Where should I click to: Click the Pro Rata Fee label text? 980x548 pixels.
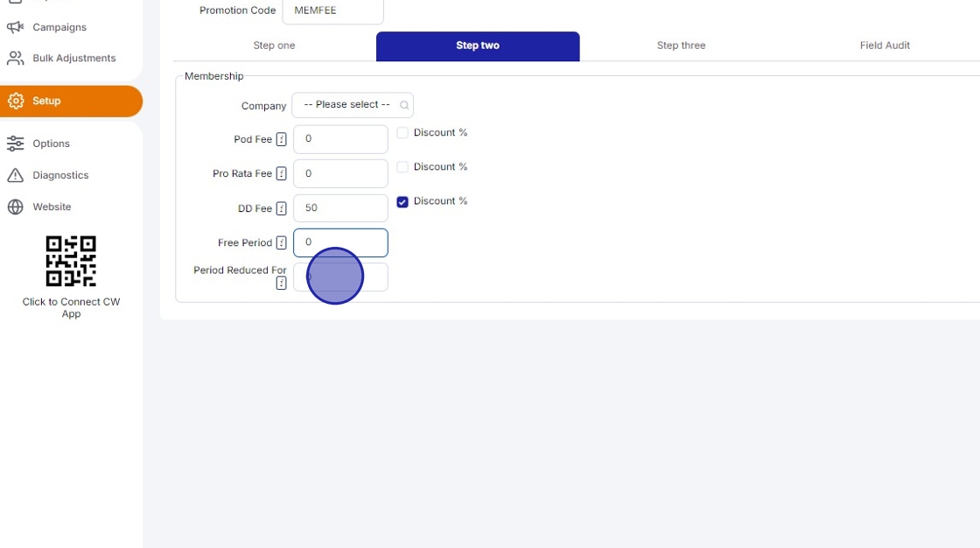[242, 173]
